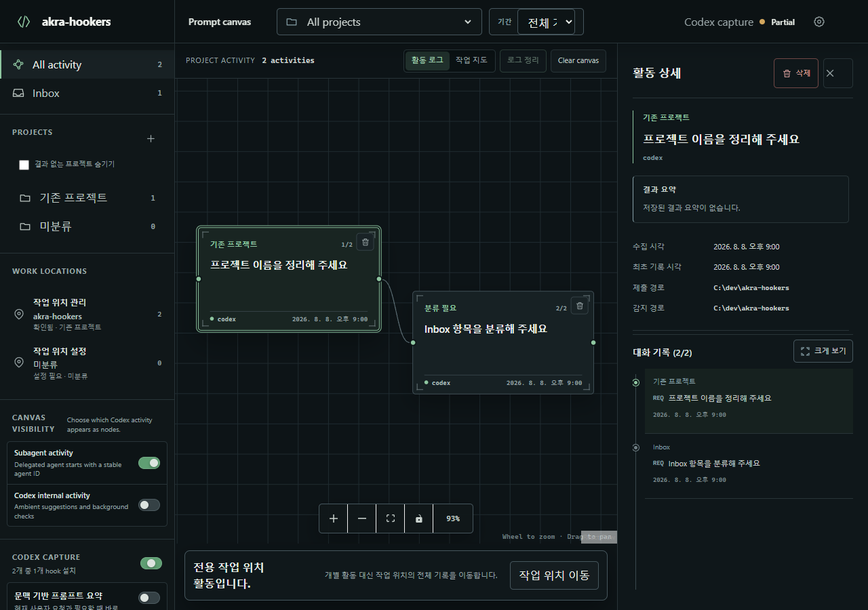Click the 93% zoom level indicator
Viewport: 868px width, 610px height.
point(453,518)
